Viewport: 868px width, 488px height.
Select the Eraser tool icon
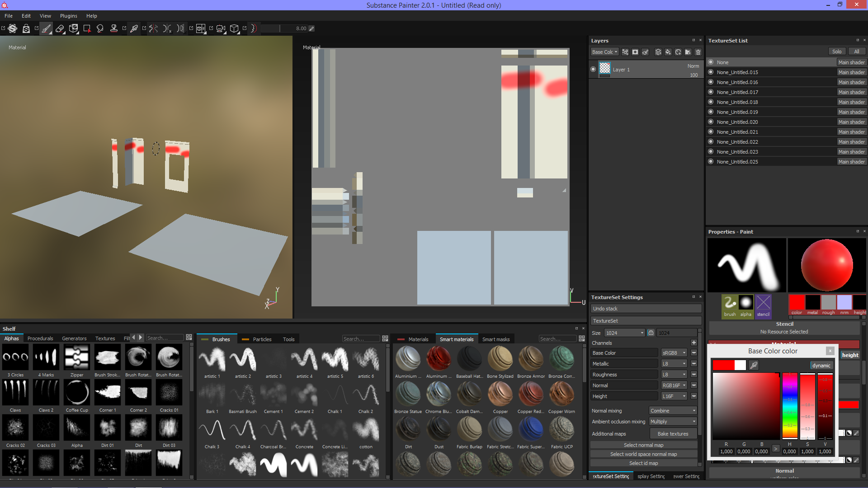(60, 28)
